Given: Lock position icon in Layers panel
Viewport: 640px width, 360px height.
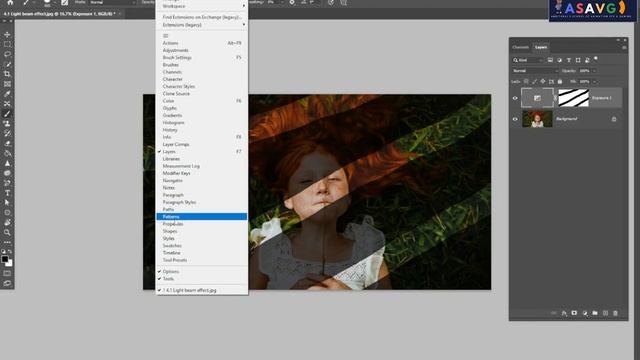Looking at the screenshot, I should 543,81.
